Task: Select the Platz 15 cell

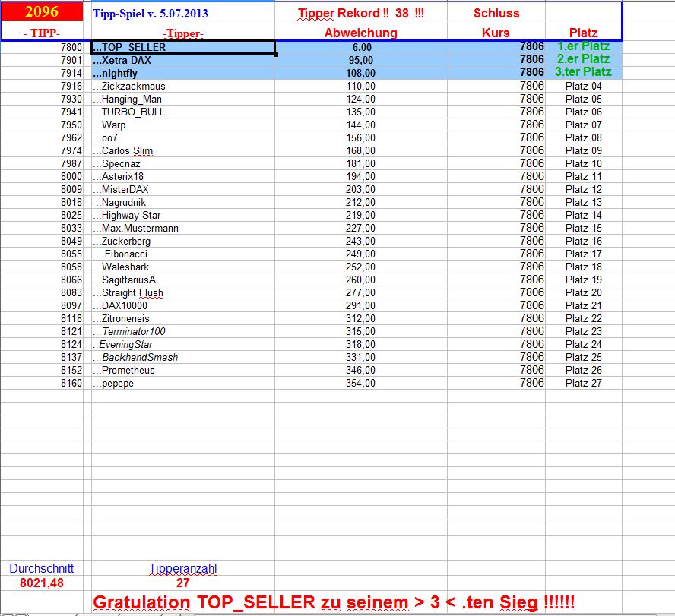Action: point(584,228)
